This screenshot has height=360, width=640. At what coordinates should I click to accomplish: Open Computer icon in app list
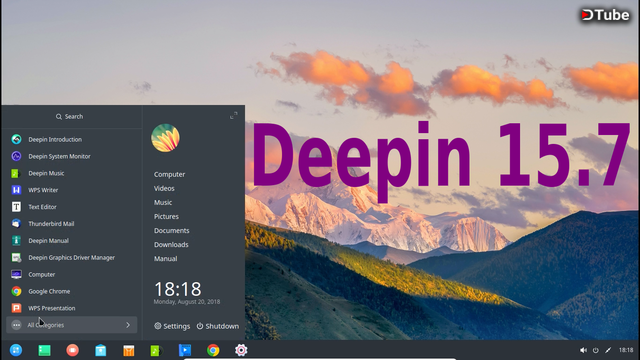[x=16, y=274]
